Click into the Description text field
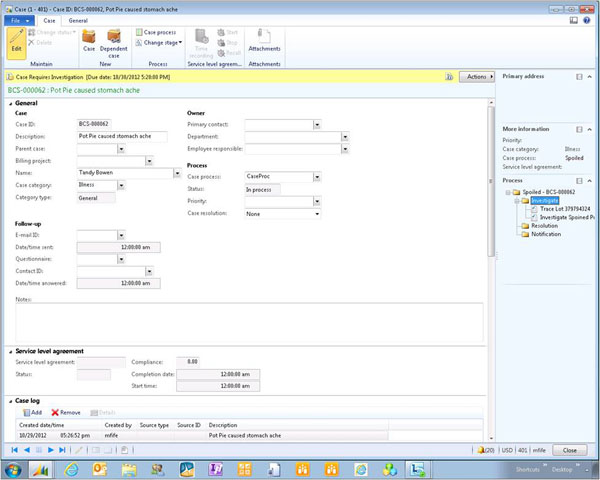This screenshot has width=600, height=480. [x=122, y=136]
